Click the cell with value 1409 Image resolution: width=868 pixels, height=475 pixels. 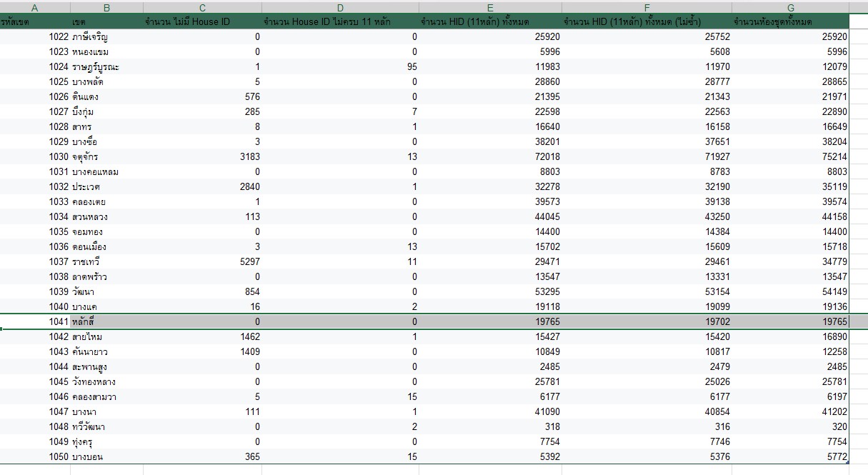(x=202, y=351)
